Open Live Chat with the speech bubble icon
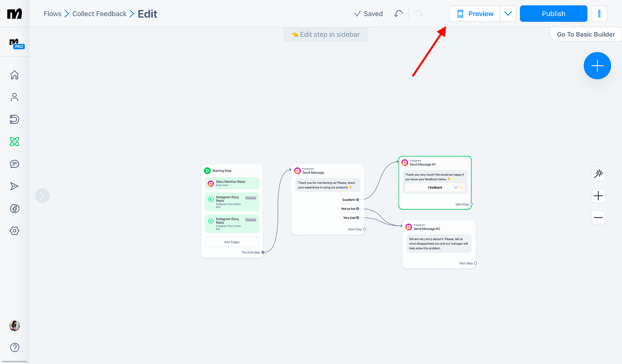Screen dimensions: 622x364 15,164
